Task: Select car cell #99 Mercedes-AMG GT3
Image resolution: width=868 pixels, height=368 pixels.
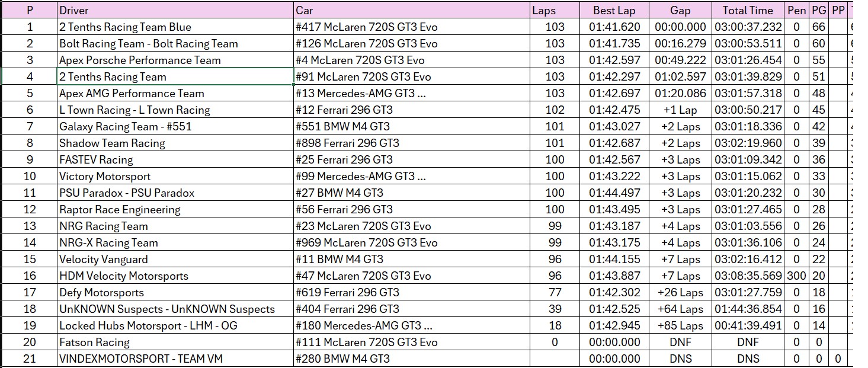Action: coord(412,176)
